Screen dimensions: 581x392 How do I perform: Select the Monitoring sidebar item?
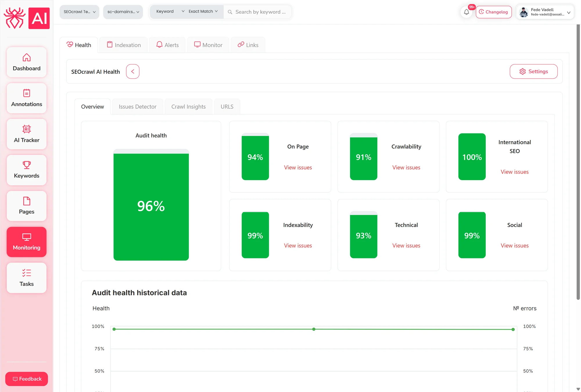(x=26, y=242)
